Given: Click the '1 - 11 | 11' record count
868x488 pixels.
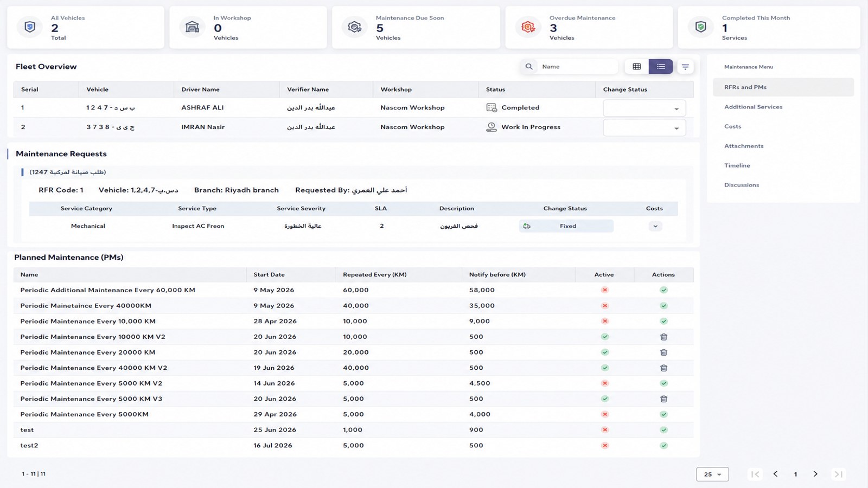Looking at the screenshot, I should click(x=34, y=474).
